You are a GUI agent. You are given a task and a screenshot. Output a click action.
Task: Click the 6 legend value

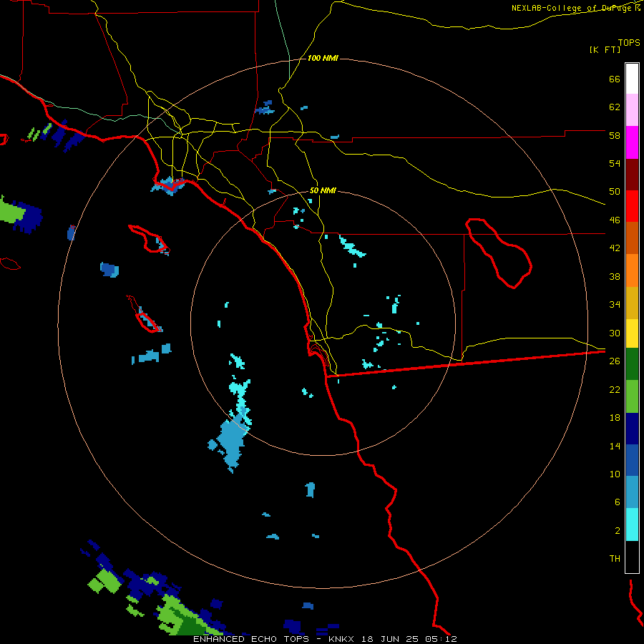click(x=618, y=502)
